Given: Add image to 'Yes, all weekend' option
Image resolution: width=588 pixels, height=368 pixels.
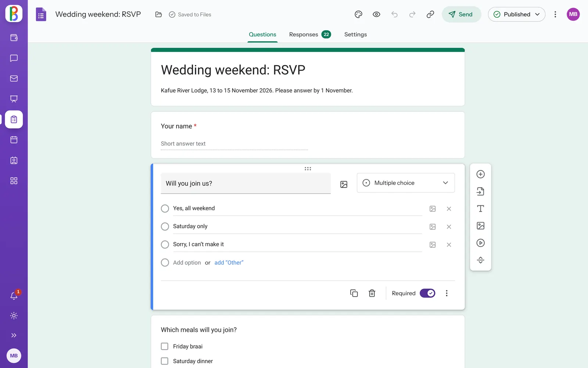Looking at the screenshot, I should pos(433,209).
